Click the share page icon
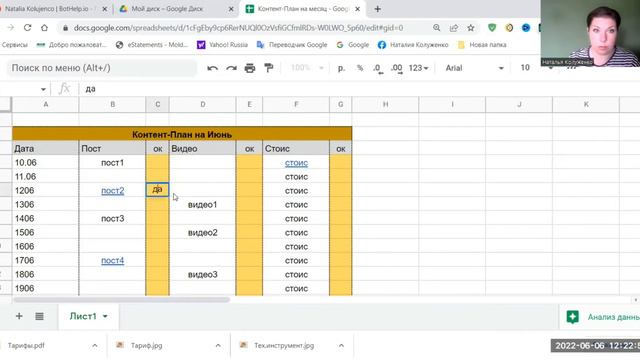The height and width of the screenshot is (360, 640). click(454, 28)
